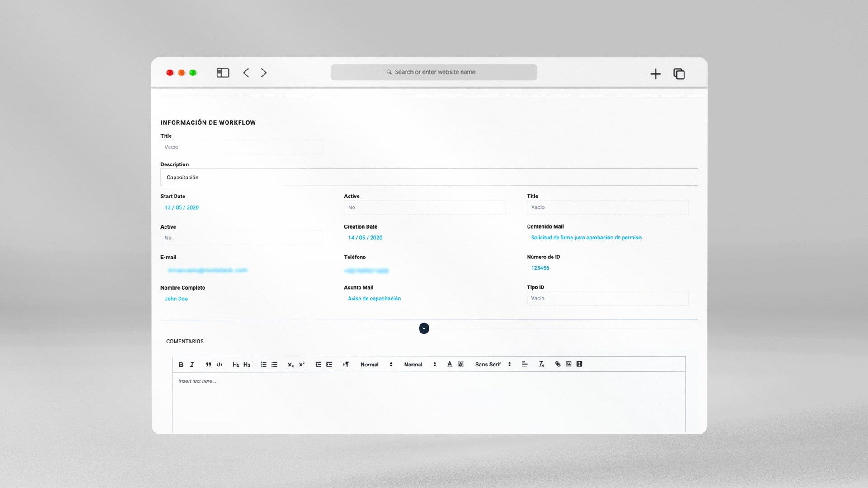
Task: Increase text indent
Action: (329, 365)
